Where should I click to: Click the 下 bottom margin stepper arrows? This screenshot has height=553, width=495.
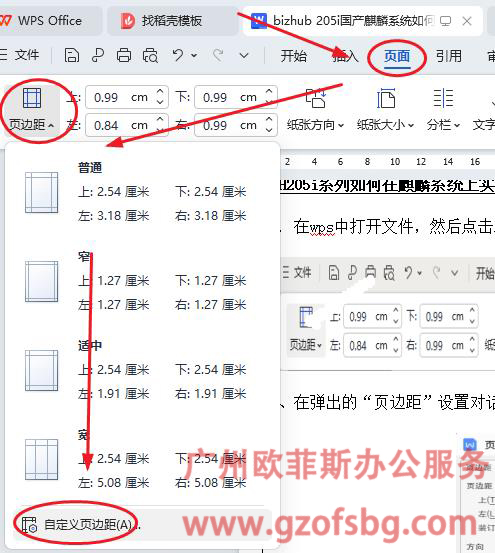click(269, 97)
